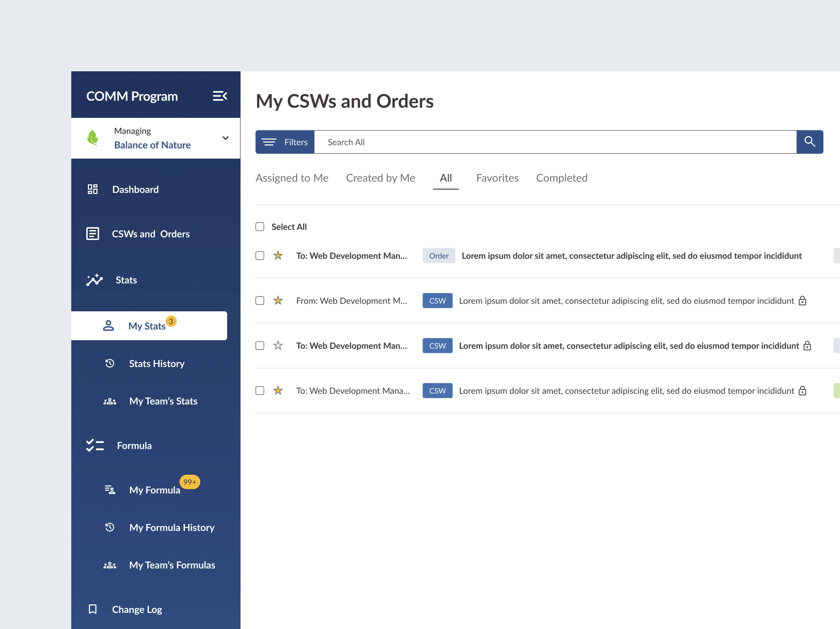Image resolution: width=840 pixels, height=629 pixels.
Task: Expand the Managing Balance of Nature dropdown
Action: (225, 138)
